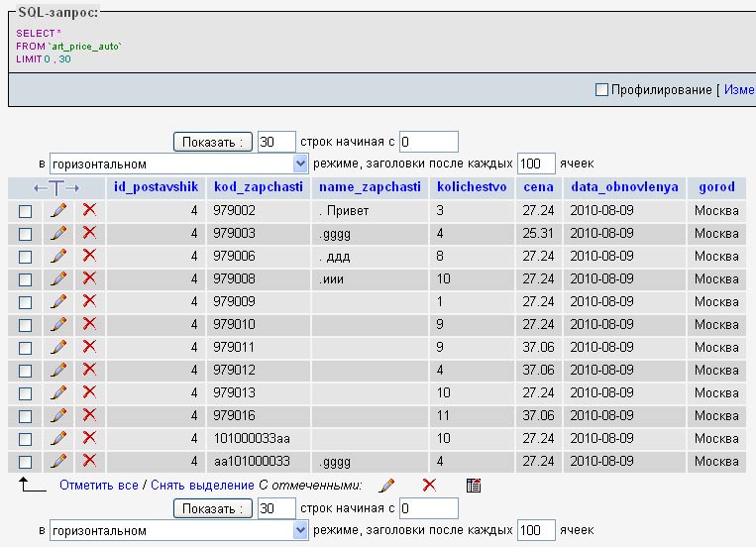Viewport: 756px width, 547px height.
Task: Edit row with kod_zapchasti 979013
Action: pyautogui.click(x=58, y=392)
